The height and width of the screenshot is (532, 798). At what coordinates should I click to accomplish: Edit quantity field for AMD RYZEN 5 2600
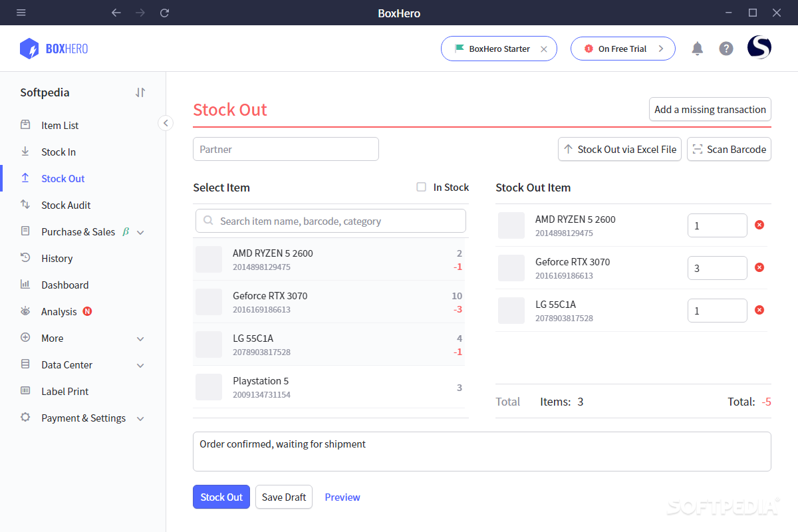coord(718,225)
